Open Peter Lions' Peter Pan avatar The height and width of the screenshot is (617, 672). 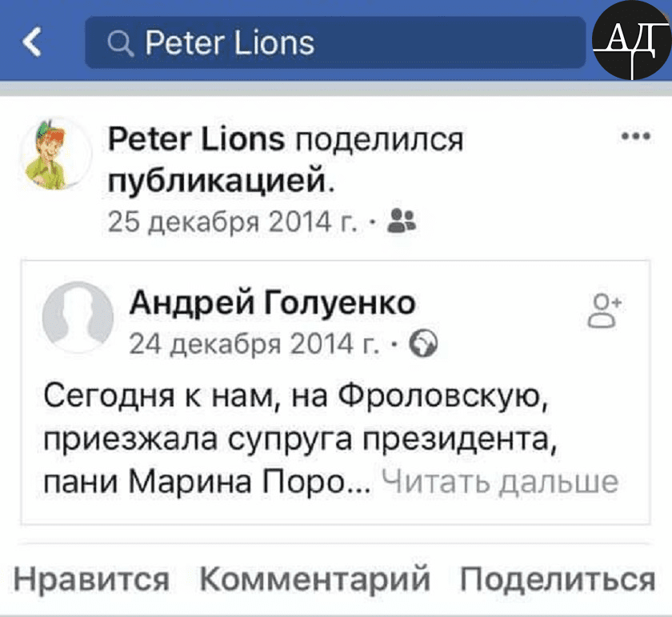[x=55, y=155]
